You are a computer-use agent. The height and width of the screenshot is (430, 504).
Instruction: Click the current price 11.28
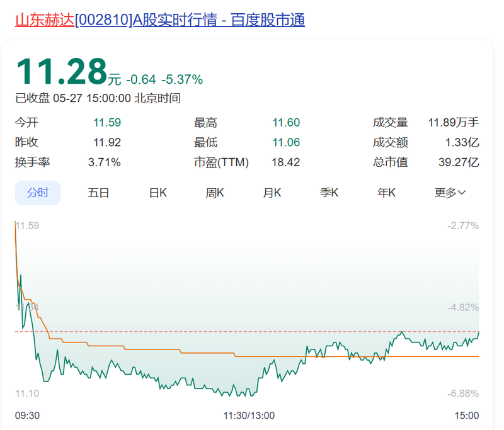(61, 71)
